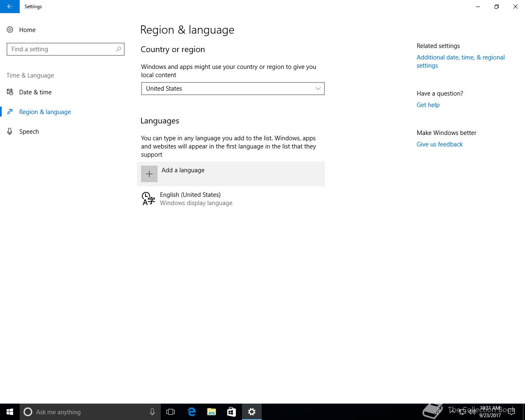Image resolution: width=525 pixels, height=420 pixels.
Task: Open Action Center notification icon
Action: coord(511,412)
